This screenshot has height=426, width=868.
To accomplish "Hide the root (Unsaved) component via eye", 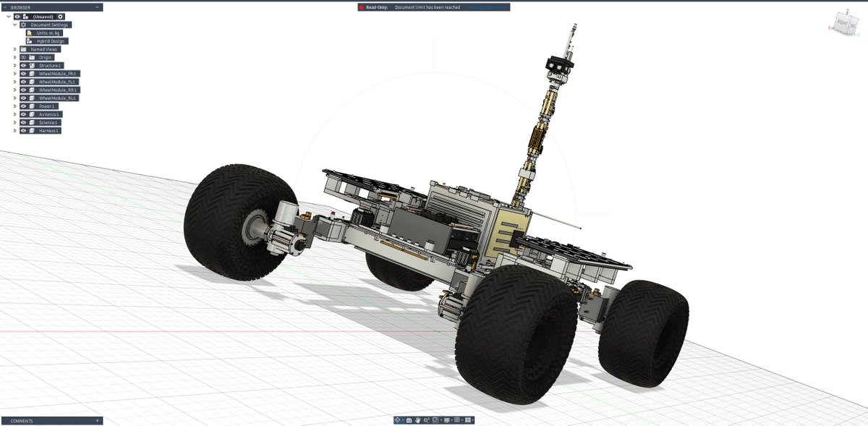I will [17, 17].
